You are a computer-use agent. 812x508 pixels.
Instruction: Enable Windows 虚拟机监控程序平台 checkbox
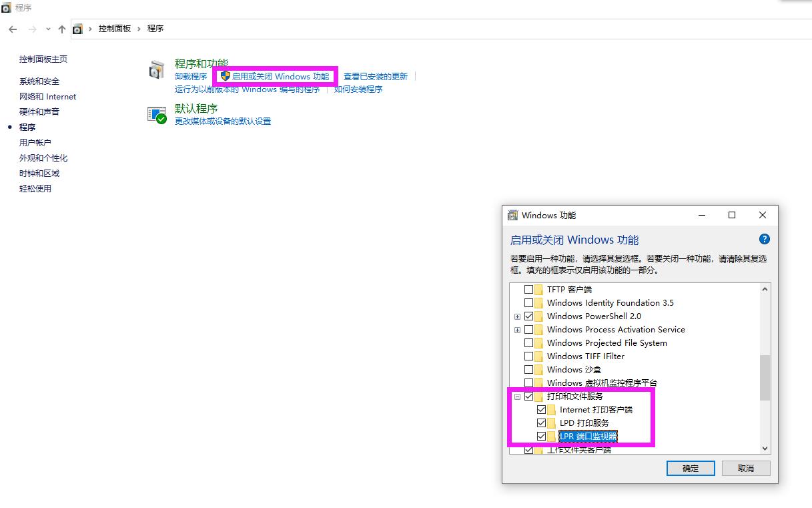coord(529,383)
